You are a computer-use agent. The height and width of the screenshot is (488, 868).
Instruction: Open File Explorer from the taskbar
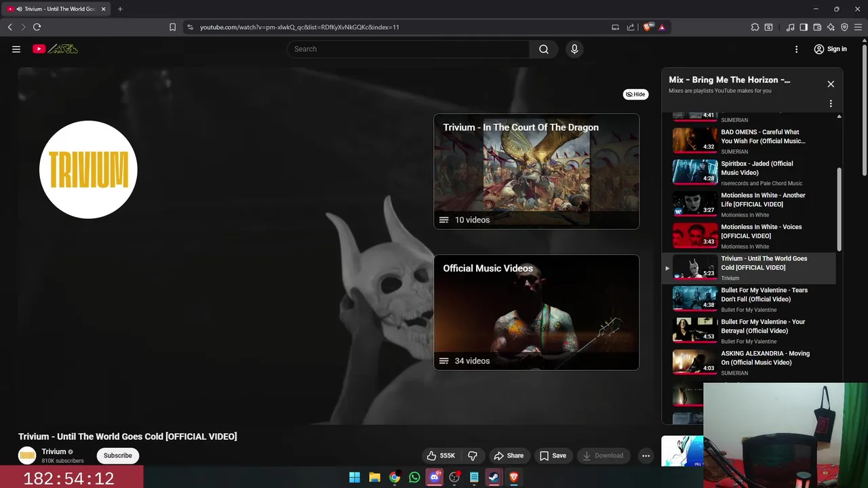tap(374, 477)
